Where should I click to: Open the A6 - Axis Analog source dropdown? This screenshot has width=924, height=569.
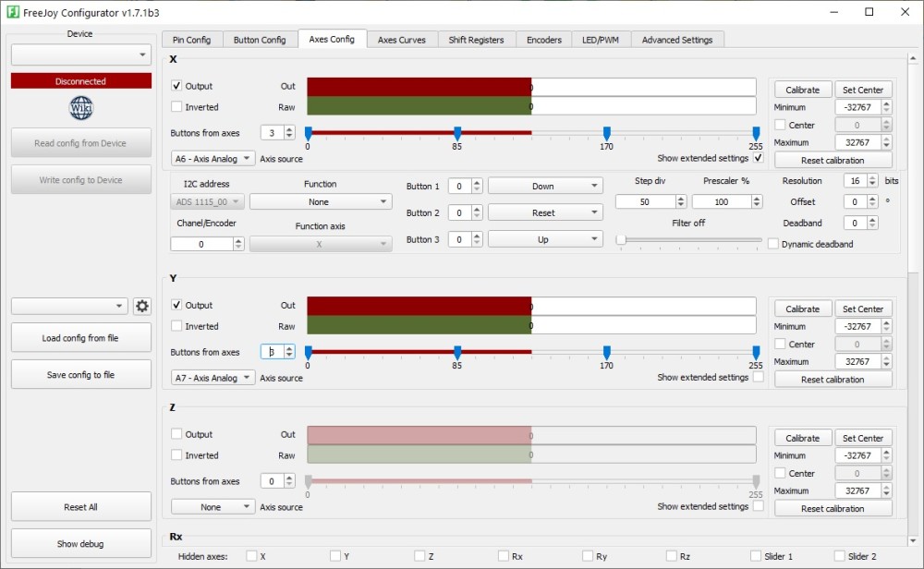coord(213,159)
